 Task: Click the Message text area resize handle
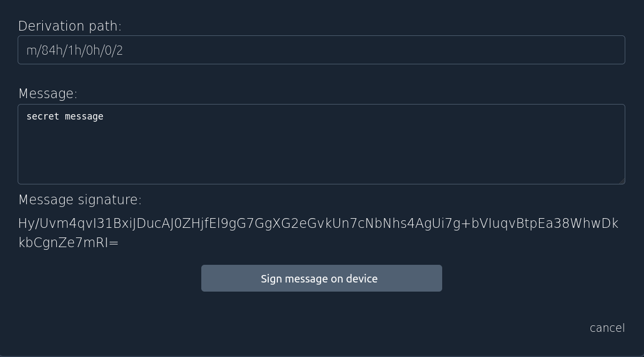(x=622, y=181)
